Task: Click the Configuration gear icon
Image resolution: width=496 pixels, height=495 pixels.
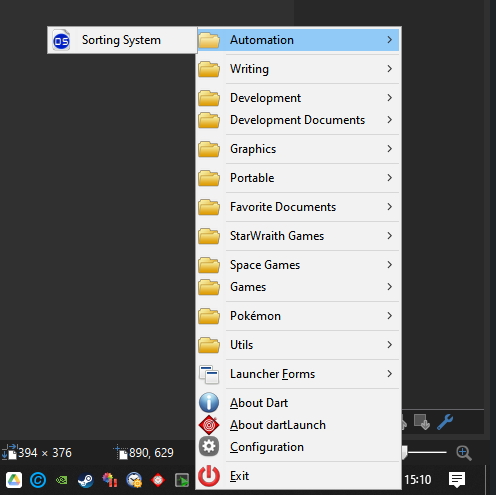Action: tap(209, 447)
